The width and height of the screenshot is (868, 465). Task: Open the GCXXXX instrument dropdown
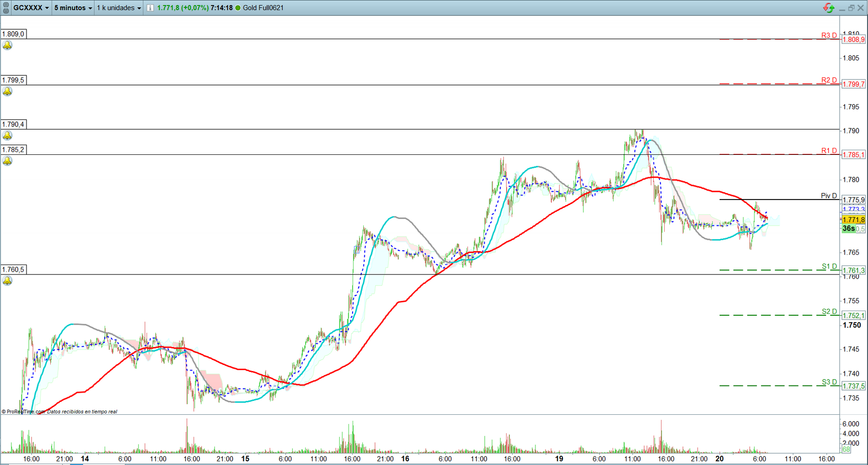[x=31, y=8]
